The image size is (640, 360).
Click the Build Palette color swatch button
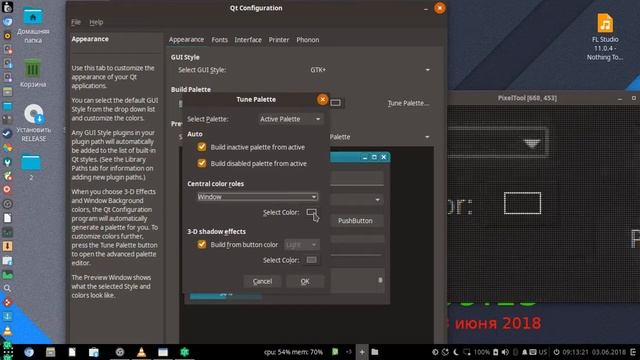[x=336, y=103]
